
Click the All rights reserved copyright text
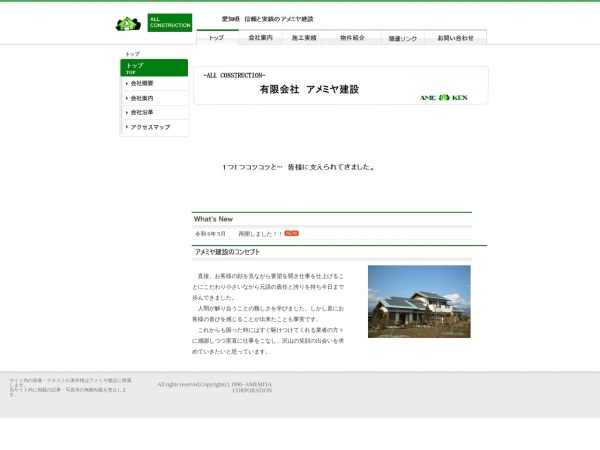coord(215,387)
